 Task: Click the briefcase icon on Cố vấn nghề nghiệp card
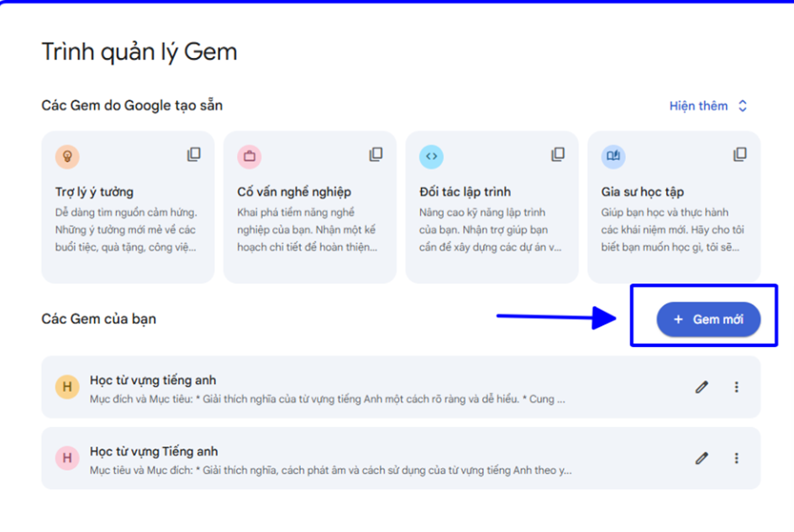(x=250, y=156)
